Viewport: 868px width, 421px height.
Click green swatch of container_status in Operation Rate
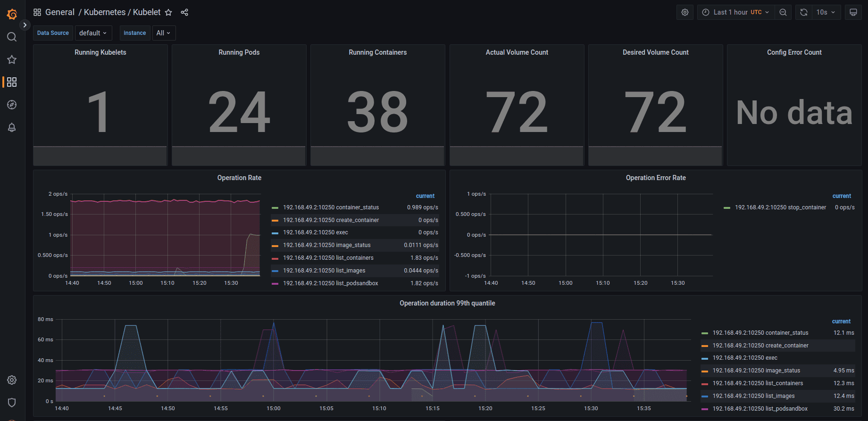pos(275,208)
